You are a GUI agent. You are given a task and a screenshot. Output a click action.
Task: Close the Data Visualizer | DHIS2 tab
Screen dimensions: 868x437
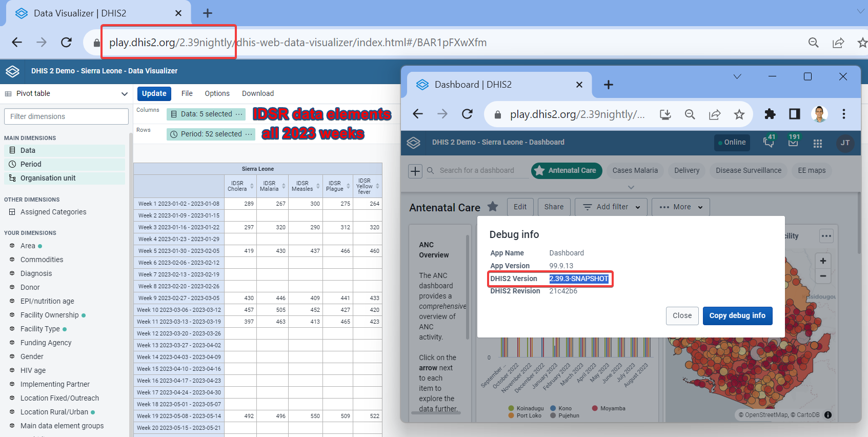click(178, 13)
